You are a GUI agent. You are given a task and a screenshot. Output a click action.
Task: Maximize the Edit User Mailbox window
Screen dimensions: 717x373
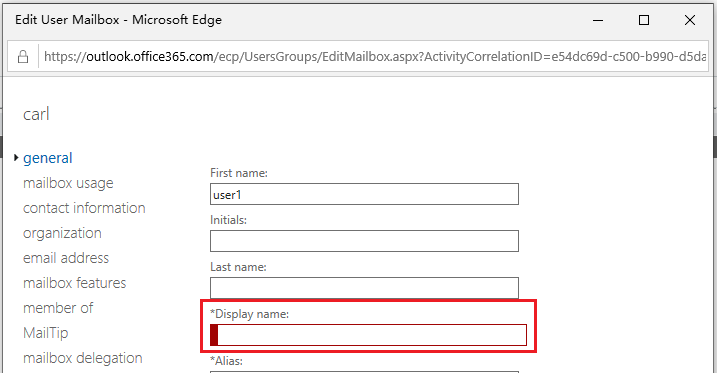(x=644, y=20)
